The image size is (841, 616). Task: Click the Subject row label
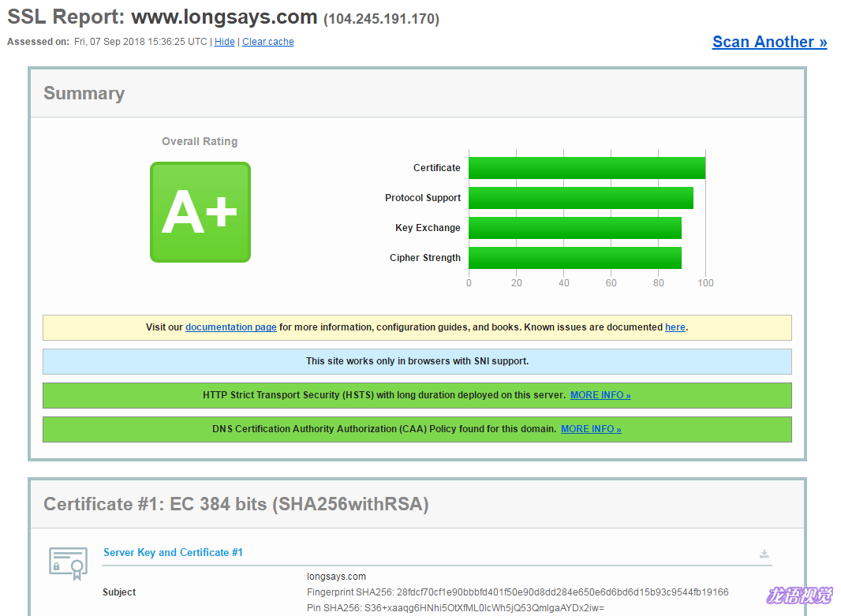point(119,592)
